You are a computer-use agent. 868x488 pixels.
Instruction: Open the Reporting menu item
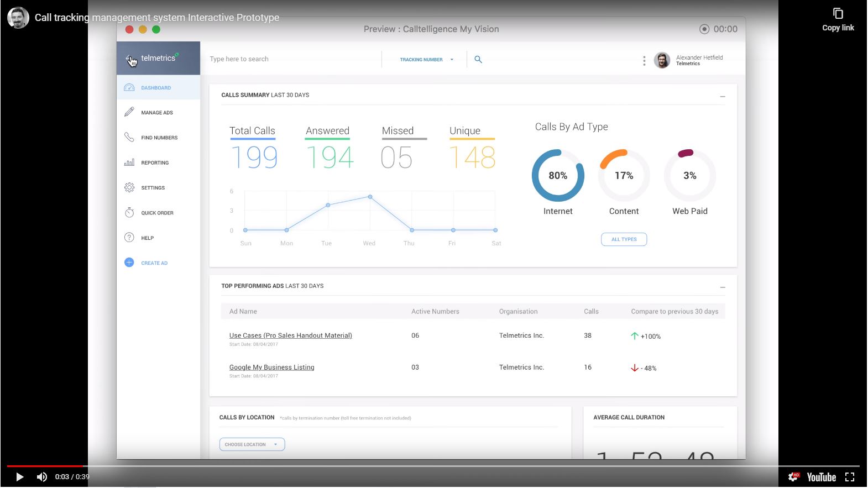coord(158,162)
